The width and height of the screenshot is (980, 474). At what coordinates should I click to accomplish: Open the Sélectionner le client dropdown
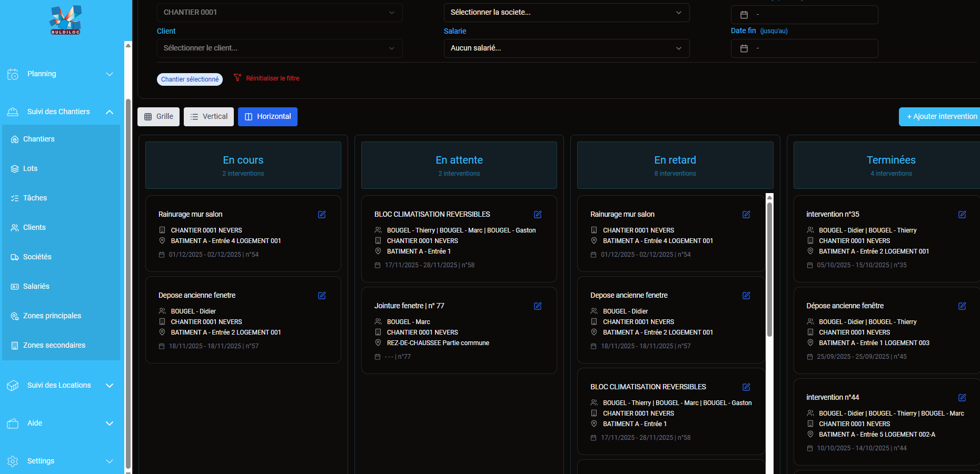279,48
